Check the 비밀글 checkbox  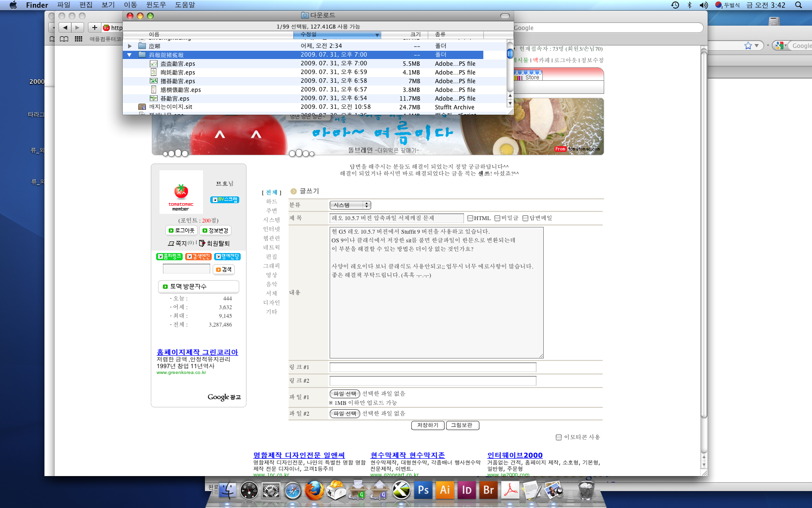[x=497, y=218]
